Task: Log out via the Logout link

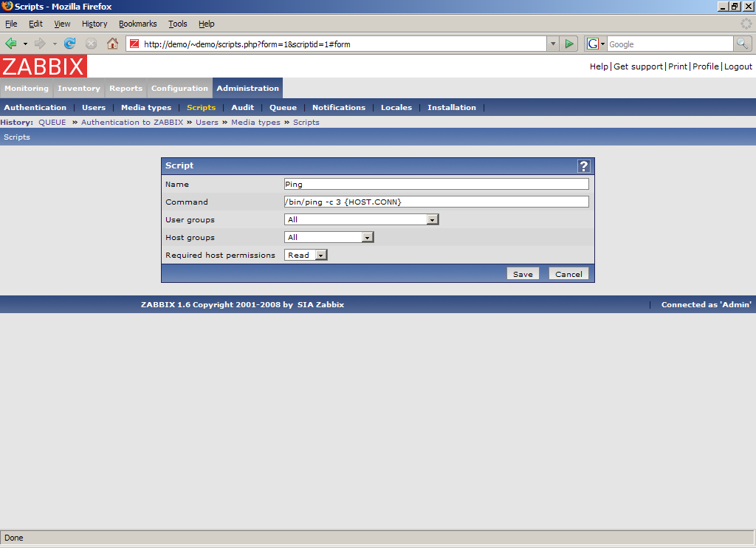Action: 738,66
